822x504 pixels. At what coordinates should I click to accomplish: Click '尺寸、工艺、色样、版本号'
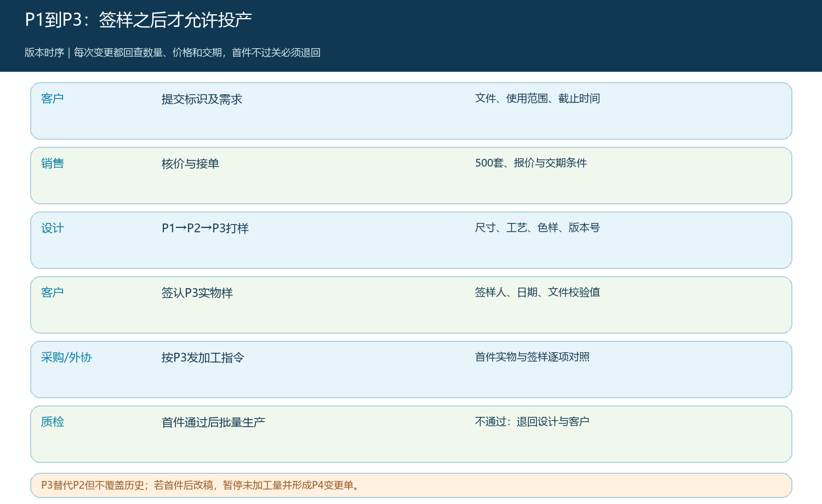(537, 228)
